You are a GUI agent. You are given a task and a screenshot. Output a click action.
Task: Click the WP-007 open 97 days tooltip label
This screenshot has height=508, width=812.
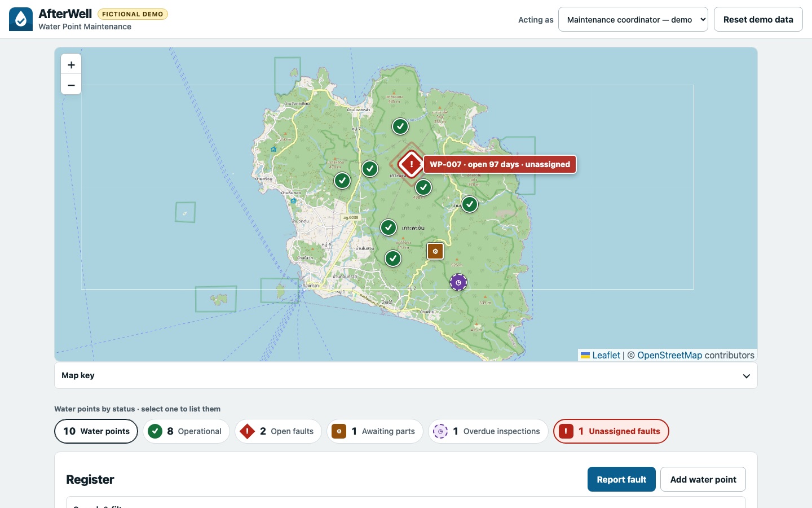500,164
